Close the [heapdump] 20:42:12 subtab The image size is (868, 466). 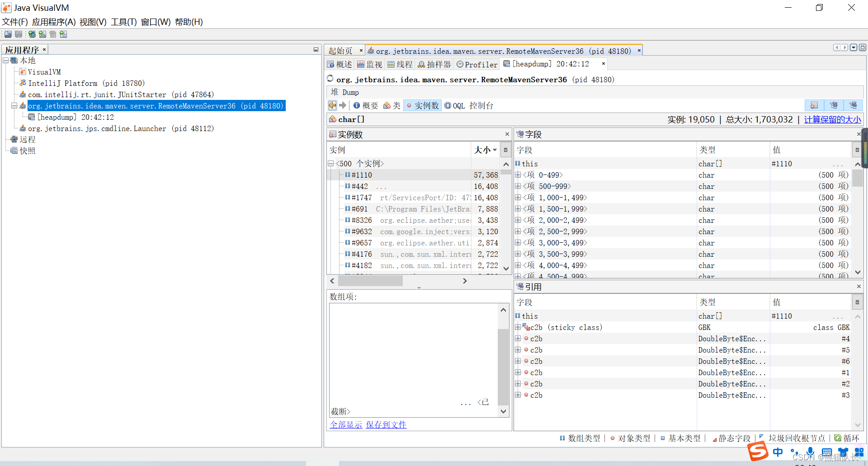[603, 64]
